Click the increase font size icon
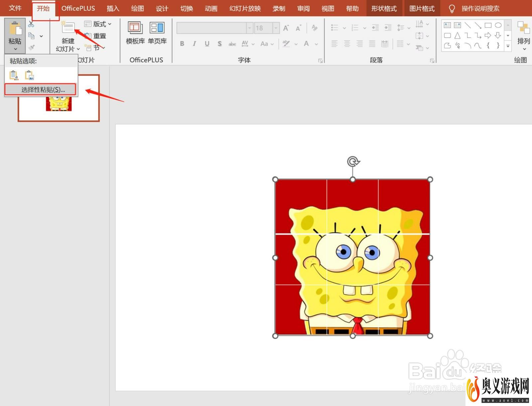Image resolution: width=532 pixels, height=406 pixels. coord(286,28)
